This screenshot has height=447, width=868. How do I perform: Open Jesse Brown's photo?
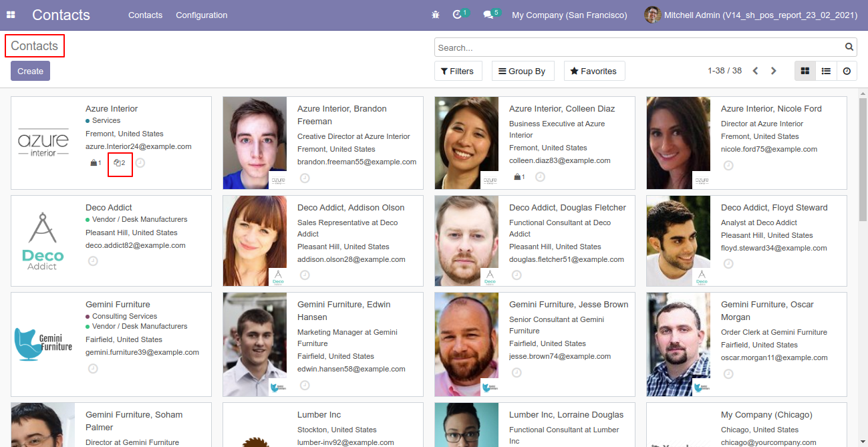tap(467, 344)
